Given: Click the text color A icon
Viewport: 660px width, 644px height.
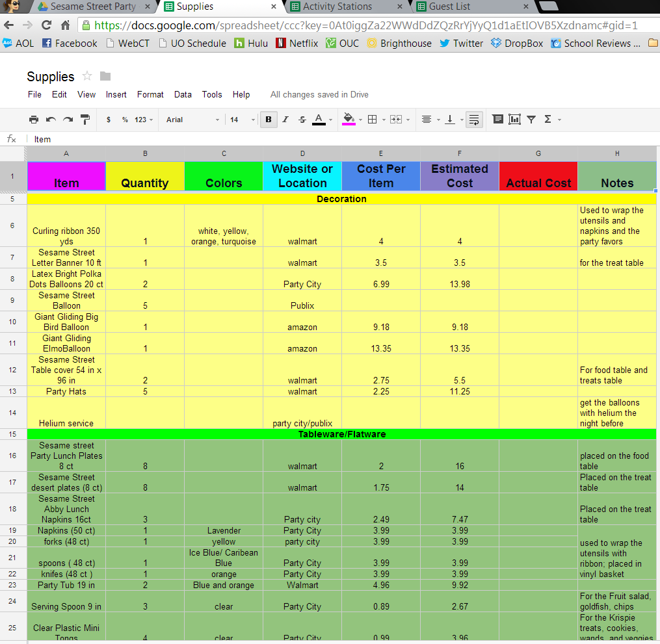Looking at the screenshot, I should 319,120.
